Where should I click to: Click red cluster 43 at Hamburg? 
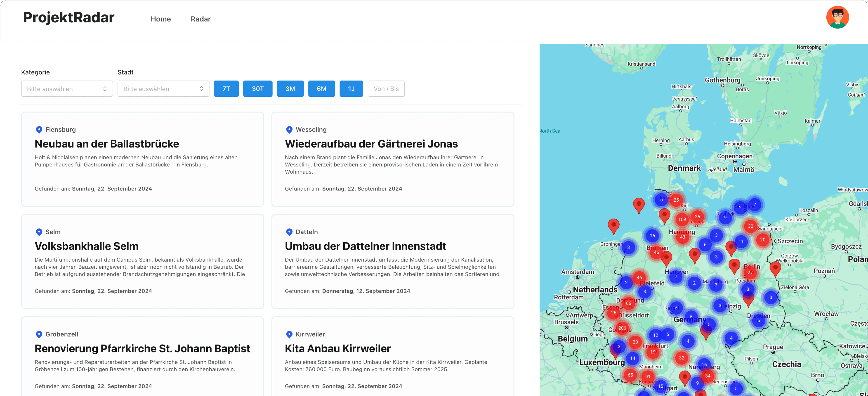click(x=682, y=237)
